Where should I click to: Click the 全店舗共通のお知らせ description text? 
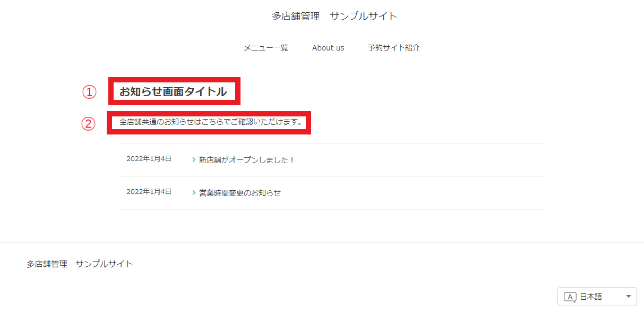(x=211, y=122)
